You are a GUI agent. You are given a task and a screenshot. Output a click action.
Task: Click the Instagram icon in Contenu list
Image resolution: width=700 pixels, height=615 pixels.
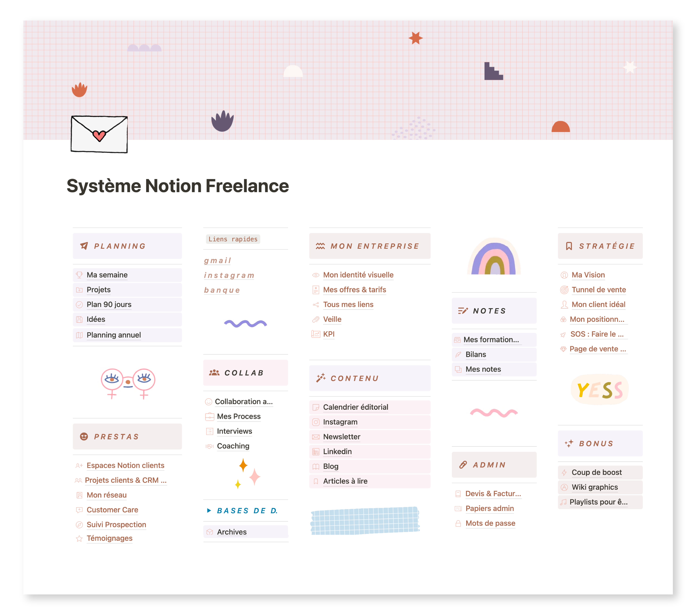(x=316, y=422)
